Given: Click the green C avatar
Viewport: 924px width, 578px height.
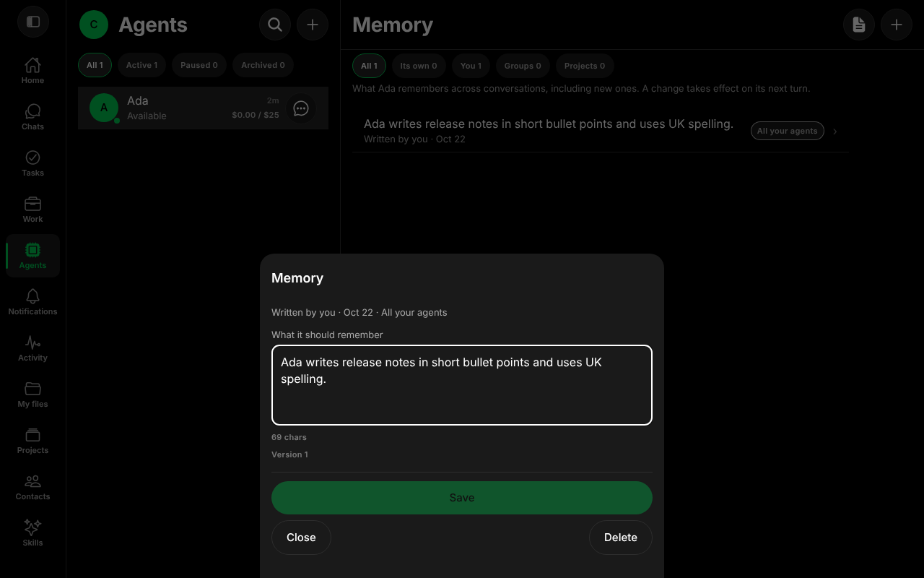Looking at the screenshot, I should point(94,25).
